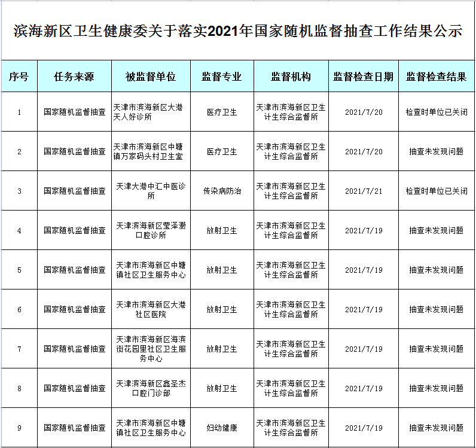476x448 pixels.
Task: Select the date cell 2021/7/21
Action: pyautogui.click(x=364, y=191)
